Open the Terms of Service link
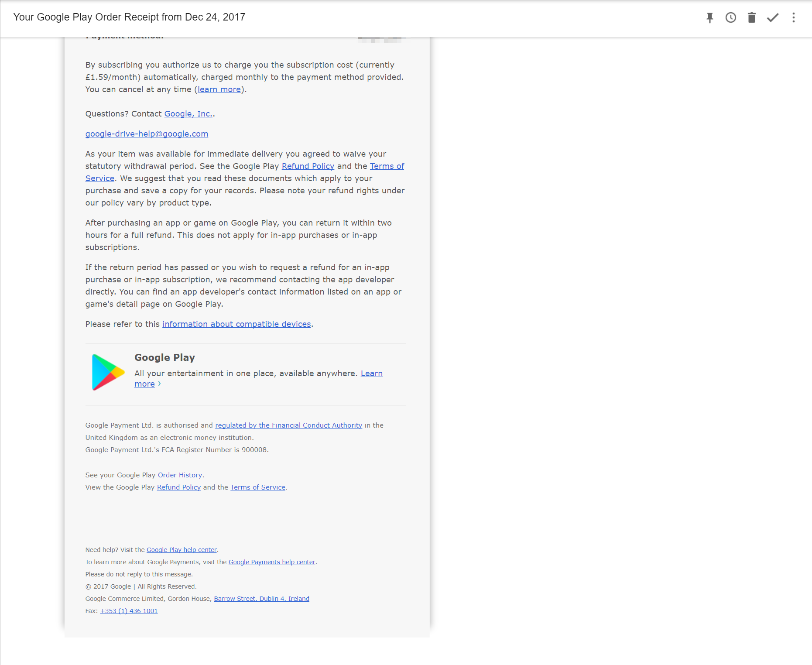 386,166
